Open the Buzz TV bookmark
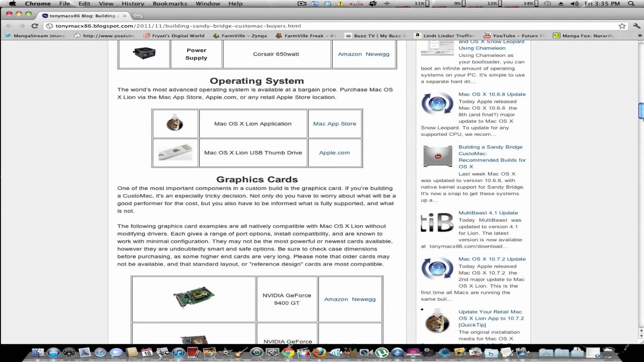The height and width of the screenshot is (362, 644). tap(375, 36)
